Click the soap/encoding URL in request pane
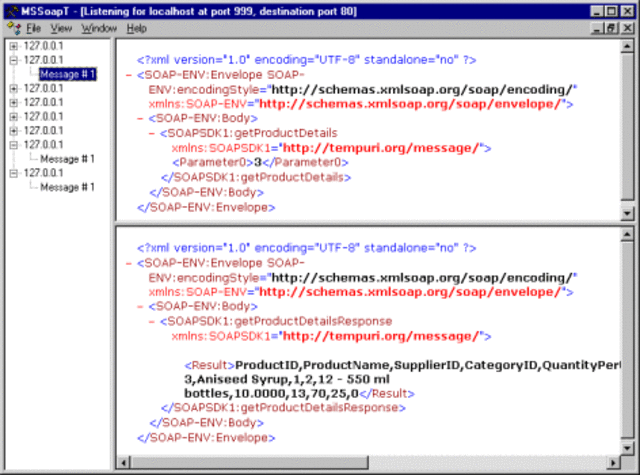The image size is (640, 475). tap(422, 89)
